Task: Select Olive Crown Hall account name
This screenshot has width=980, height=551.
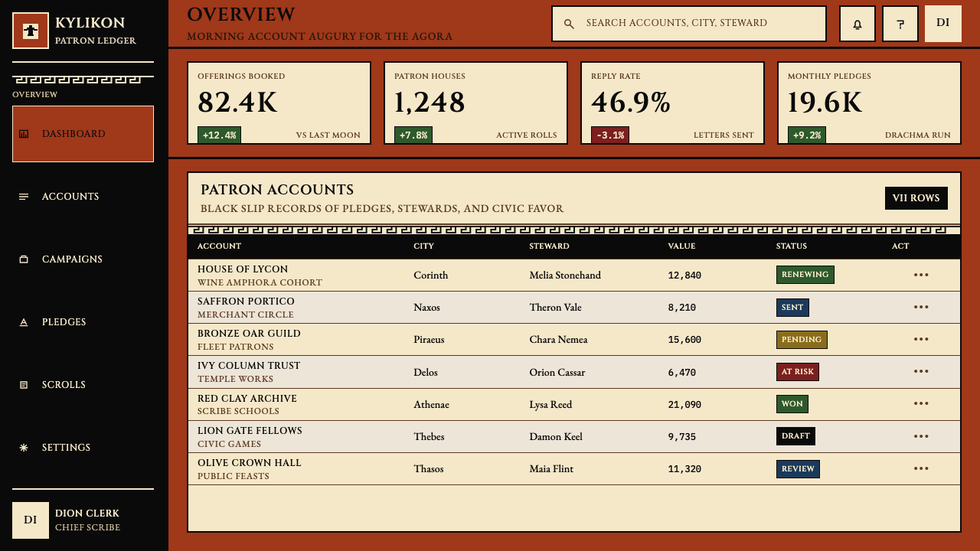Action: [250, 463]
